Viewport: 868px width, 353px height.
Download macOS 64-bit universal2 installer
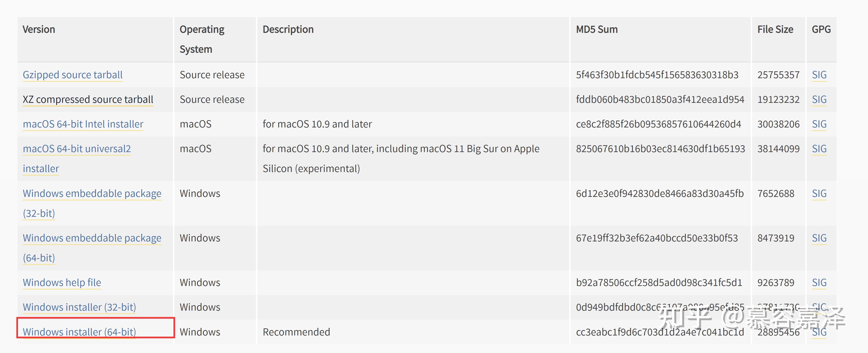[77, 158]
